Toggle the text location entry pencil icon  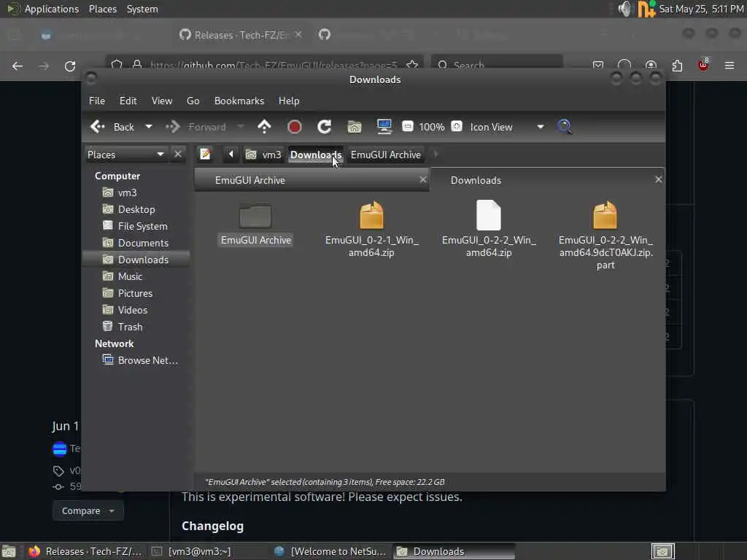click(205, 155)
